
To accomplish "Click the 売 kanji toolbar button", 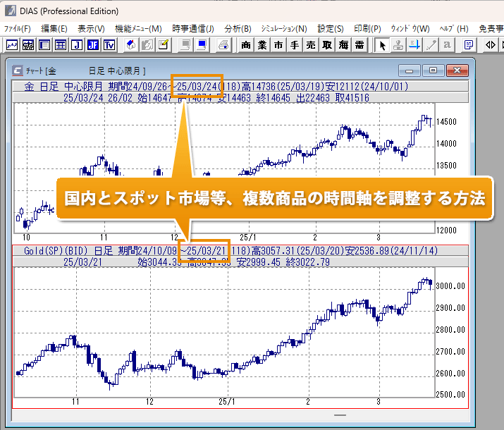I will (x=310, y=45).
